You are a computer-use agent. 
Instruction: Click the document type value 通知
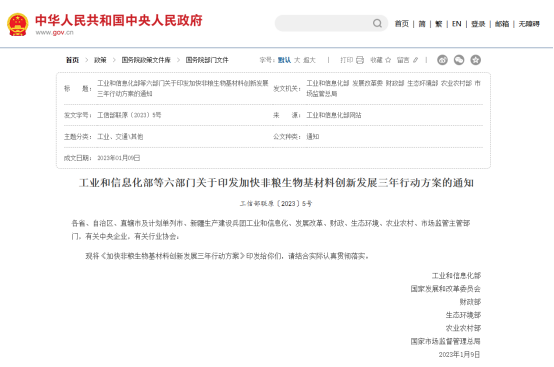pos(312,137)
